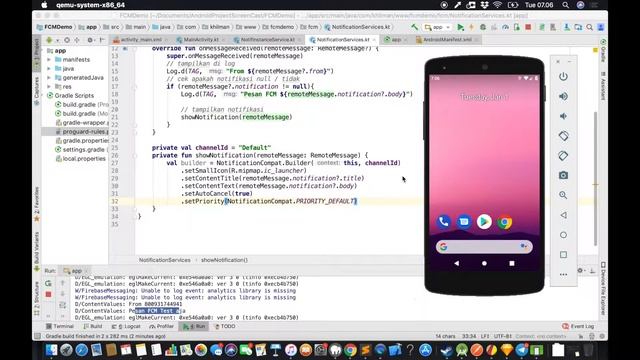Viewport: 640px width, 360px height.
Task: Tap the Google search bar on the emulator
Action: pos(484,247)
